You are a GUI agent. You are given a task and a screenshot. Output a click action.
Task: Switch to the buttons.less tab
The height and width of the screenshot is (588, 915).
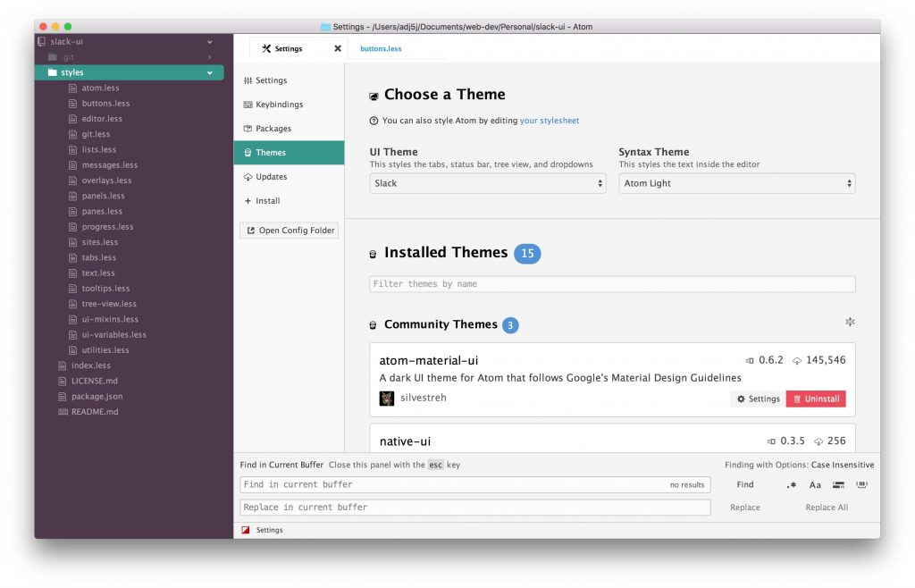click(x=381, y=48)
